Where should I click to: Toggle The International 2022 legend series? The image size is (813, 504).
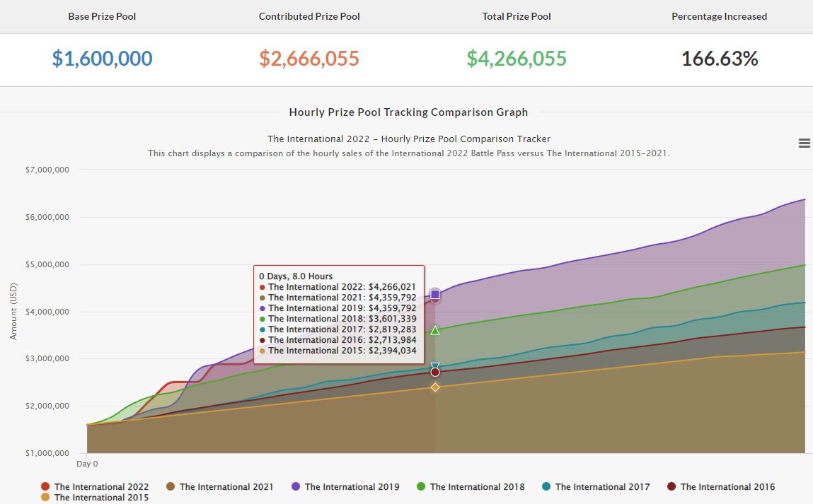(x=95, y=486)
